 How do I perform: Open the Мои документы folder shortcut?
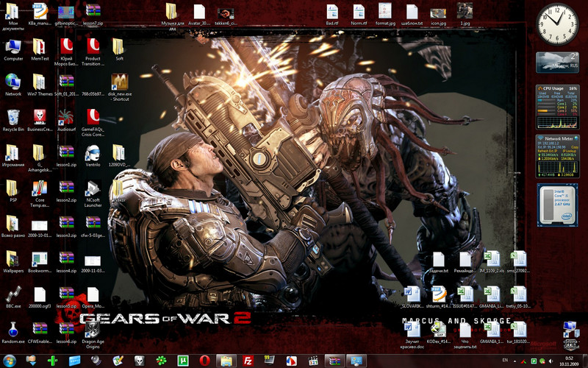click(13, 17)
